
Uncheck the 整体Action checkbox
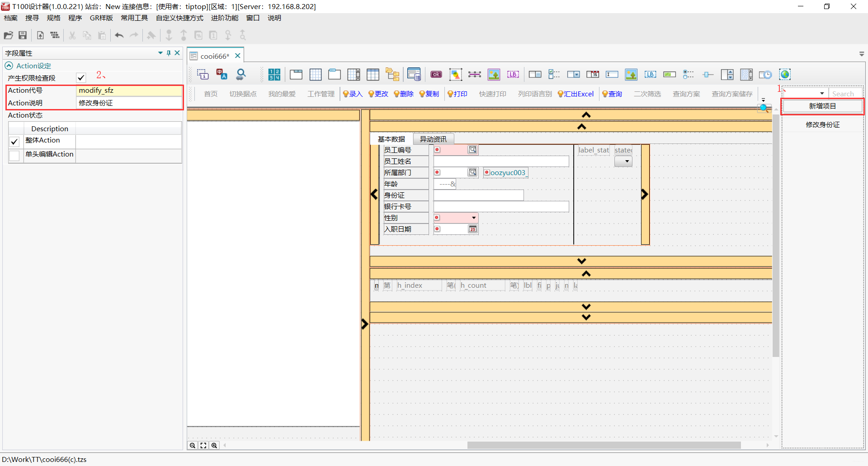pos(14,142)
